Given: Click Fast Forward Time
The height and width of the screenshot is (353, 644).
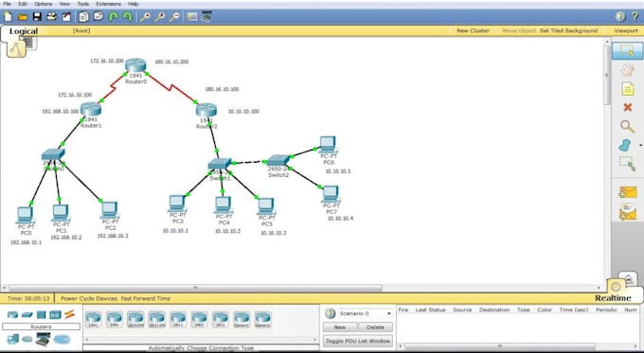Looking at the screenshot, I should pos(146,298).
